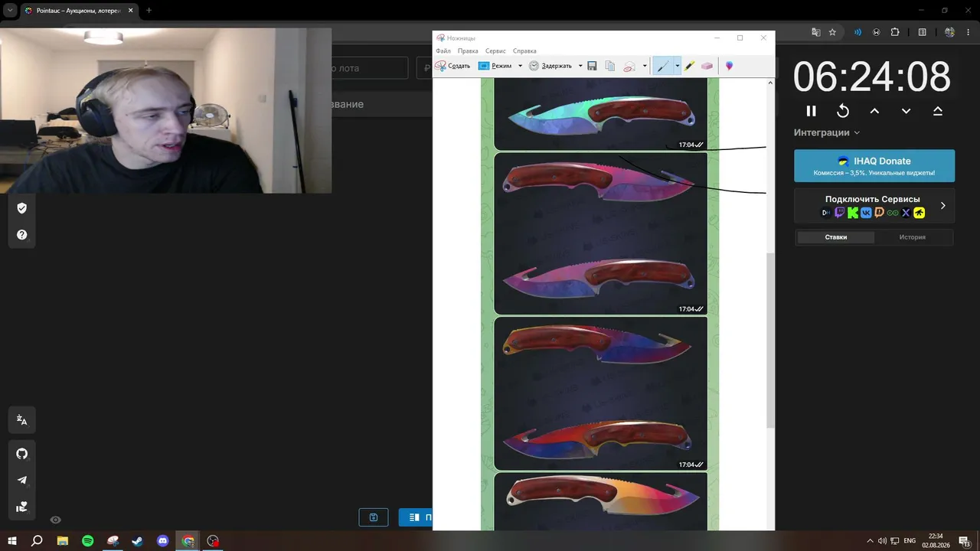980x551 pixels.
Task: Click the blue sound-wave extension icon
Action: (x=857, y=32)
